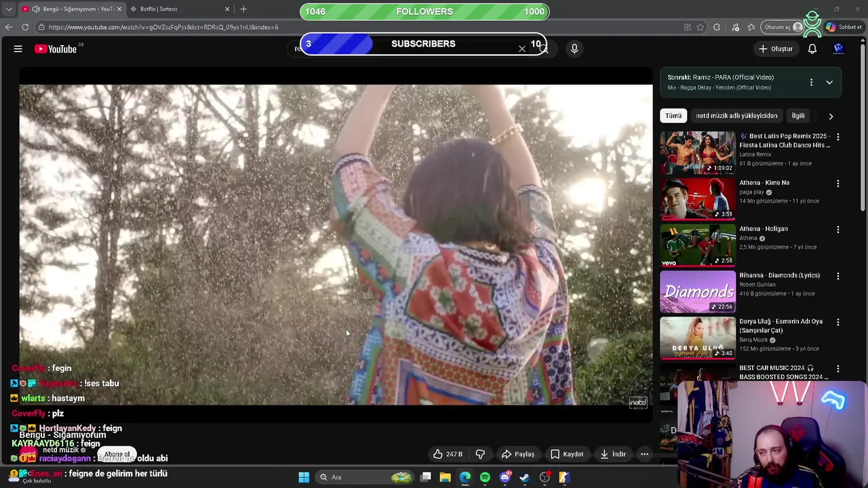The height and width of the screenshot is (488, 868).
Task: Subscribe using Abone ol button
Action: tap(117, 454)
